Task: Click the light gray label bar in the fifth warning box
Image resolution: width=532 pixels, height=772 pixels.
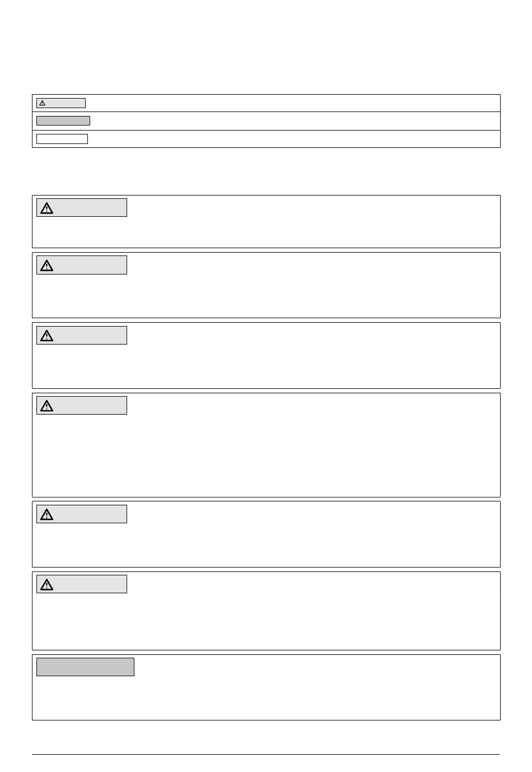Action: pyautogui.click(x=82, y=514)
